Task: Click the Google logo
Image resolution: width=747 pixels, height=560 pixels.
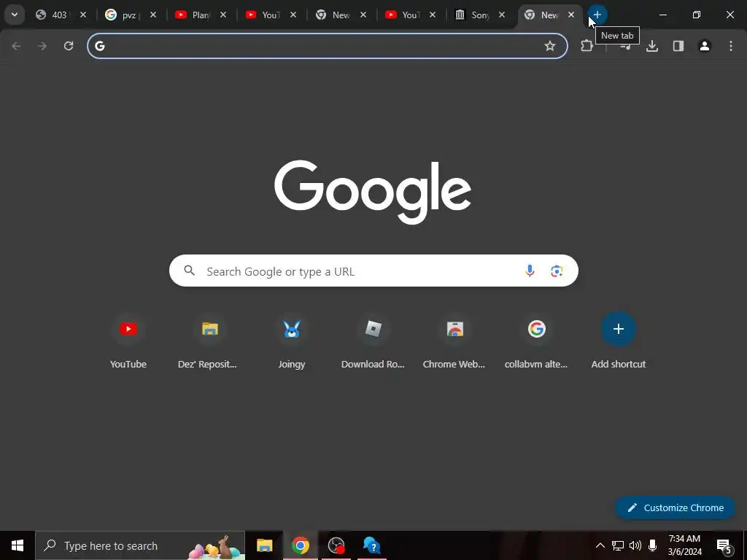Action: (373, 192)
